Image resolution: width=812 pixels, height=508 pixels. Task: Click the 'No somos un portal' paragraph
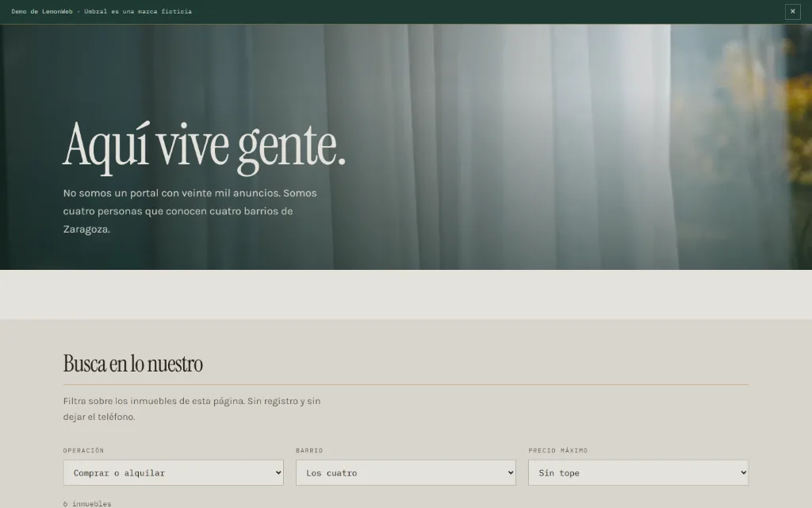tap(190, 211)
